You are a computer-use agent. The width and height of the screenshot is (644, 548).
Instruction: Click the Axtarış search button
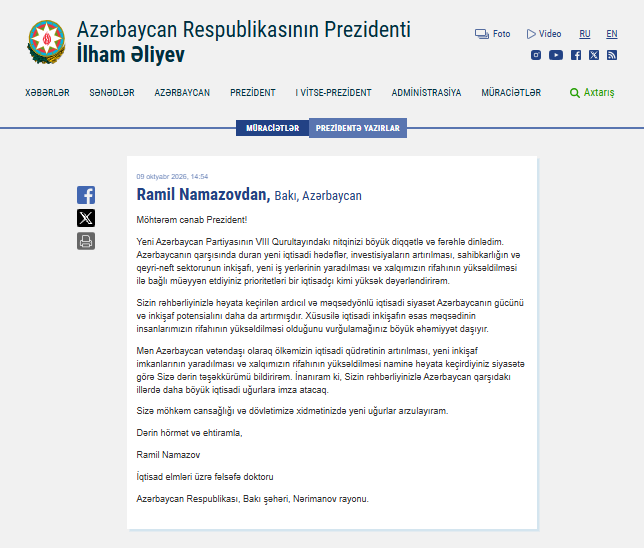click(592, 93)
